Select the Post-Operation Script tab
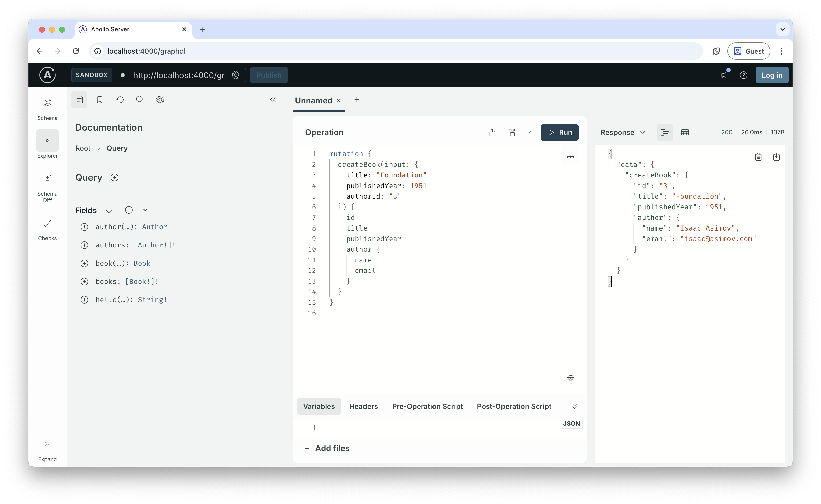821x504 pixels. point(514,406)
